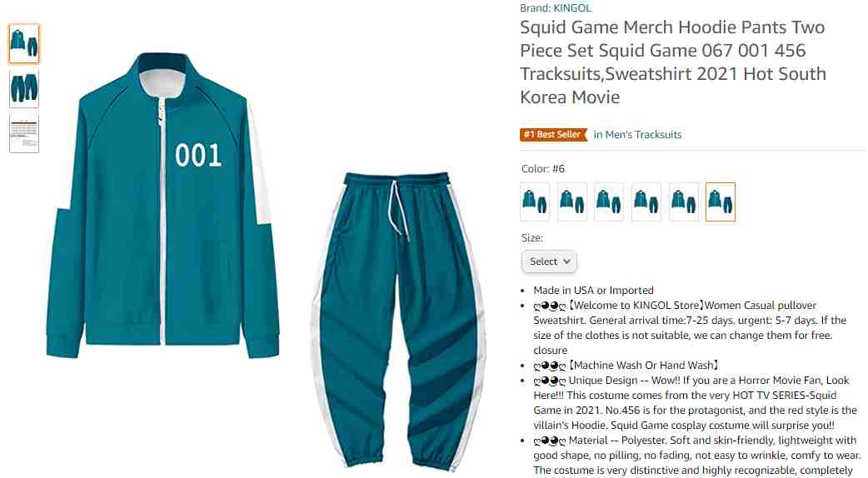Open the 'in Men's Tracksuits' category link

pos(638,134)
